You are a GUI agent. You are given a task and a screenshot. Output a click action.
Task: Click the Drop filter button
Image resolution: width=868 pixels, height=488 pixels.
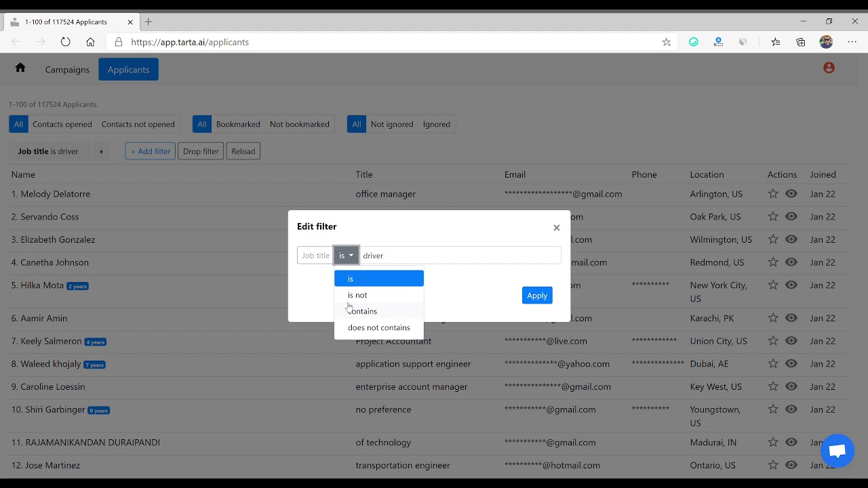(201, 151)
